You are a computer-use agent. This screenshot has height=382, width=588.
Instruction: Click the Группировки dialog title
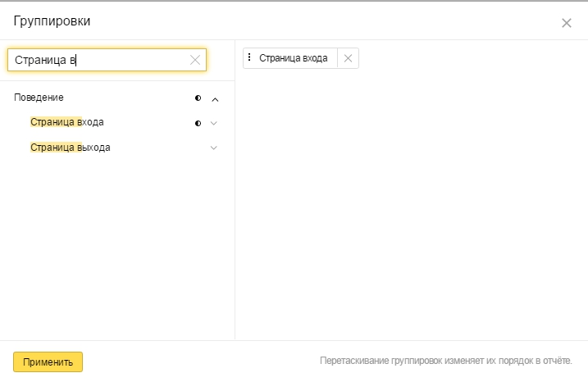[x=52, y=21]
